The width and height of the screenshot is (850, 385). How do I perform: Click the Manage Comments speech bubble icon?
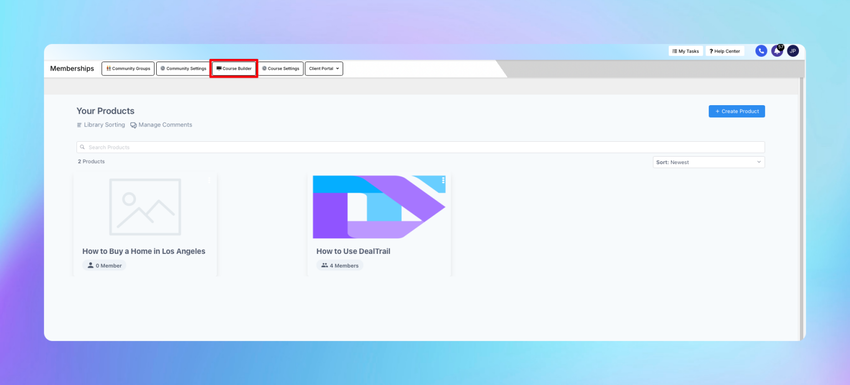[x=133, y=125]
